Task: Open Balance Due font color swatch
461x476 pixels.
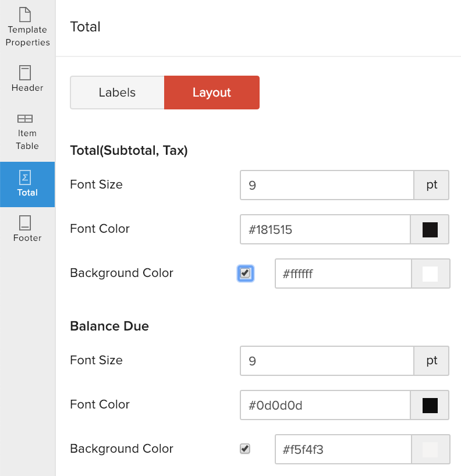Action: (x=430, y=405)
